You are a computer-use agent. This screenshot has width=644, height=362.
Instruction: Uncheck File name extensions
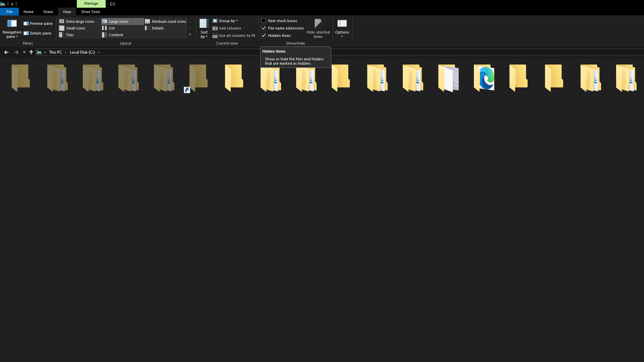[264, 28]
